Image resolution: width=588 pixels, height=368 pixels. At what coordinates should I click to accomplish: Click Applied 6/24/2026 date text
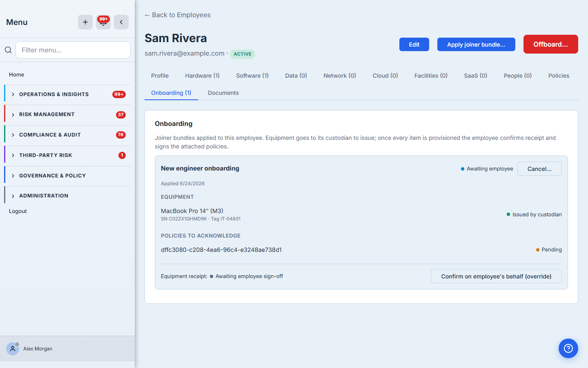[183, 184]
